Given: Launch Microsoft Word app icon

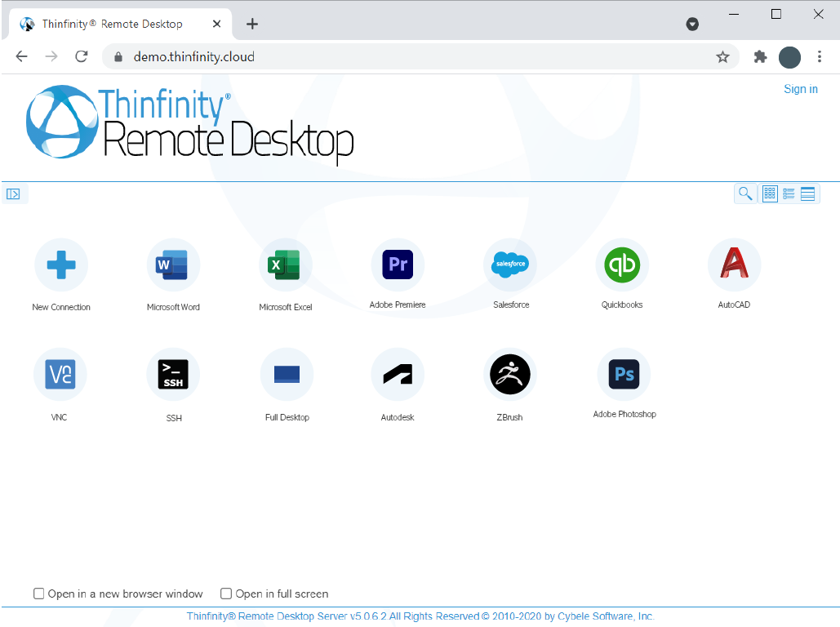Looking at the screenshot, I should tap(173, 265).
